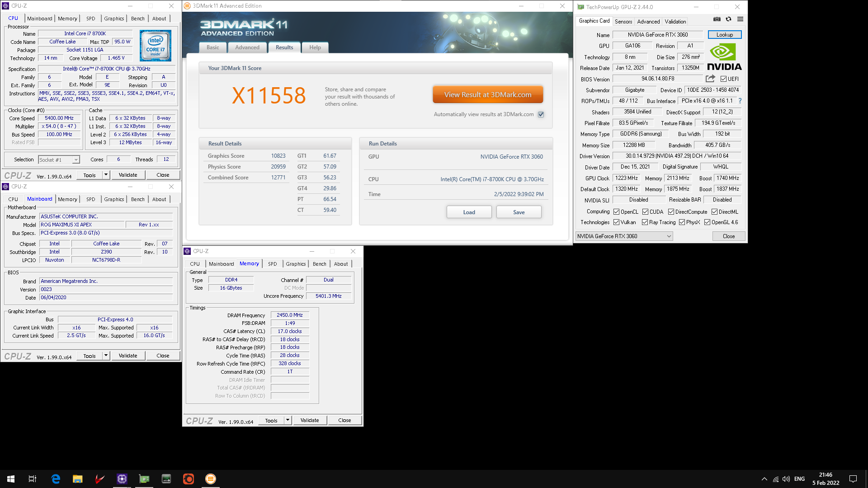Toggle the DirectCompute checkbox

pyautogui.click(x=671, y=212)
